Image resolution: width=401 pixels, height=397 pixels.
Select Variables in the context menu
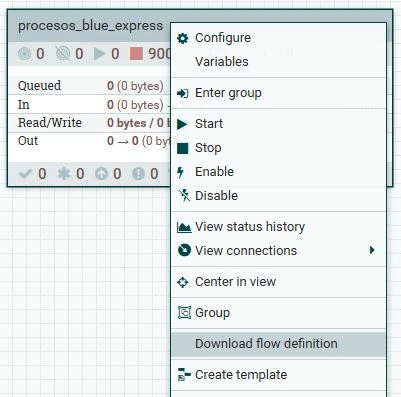pos(279,62)
